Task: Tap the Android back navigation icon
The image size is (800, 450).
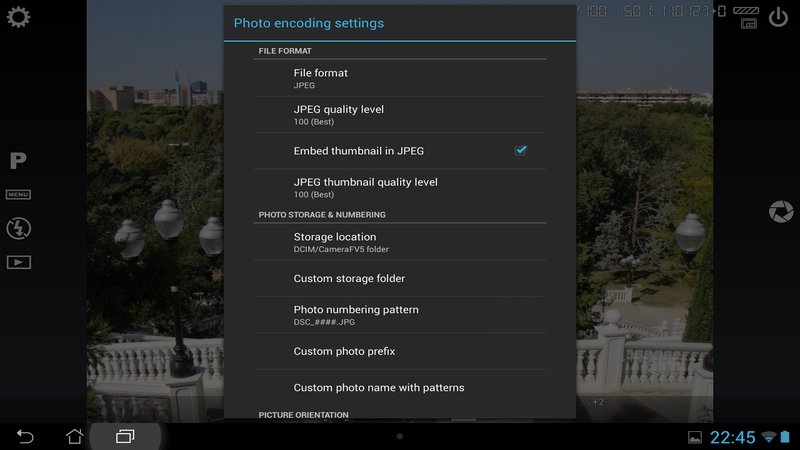Action: [25, 436]
